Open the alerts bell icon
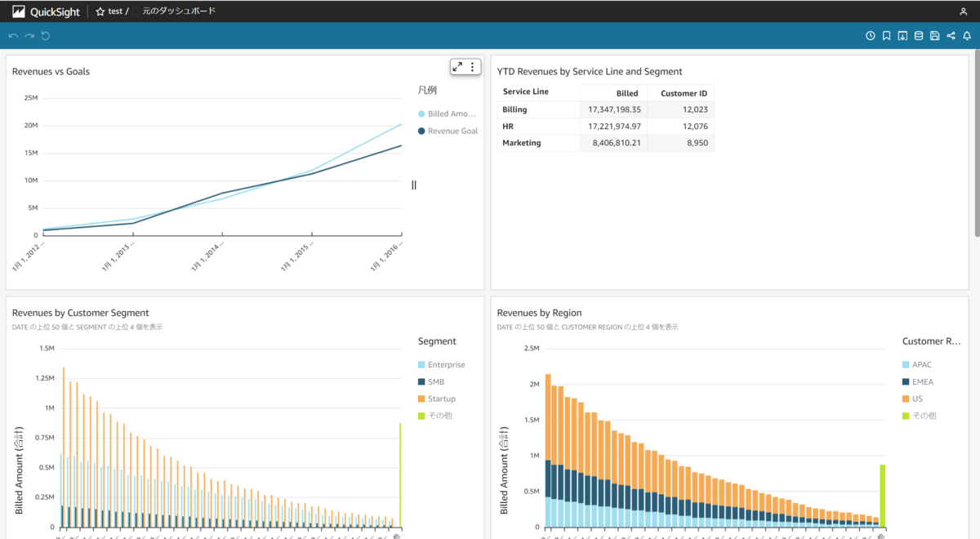 [967, 36]
